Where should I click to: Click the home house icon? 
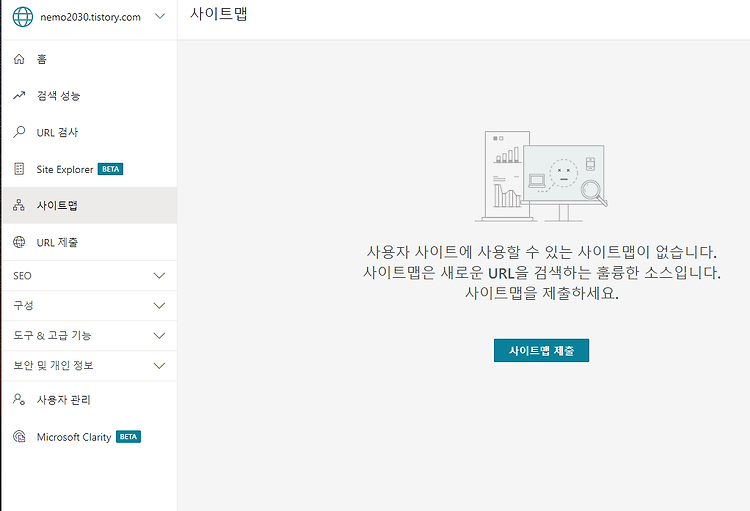(19, 59)
